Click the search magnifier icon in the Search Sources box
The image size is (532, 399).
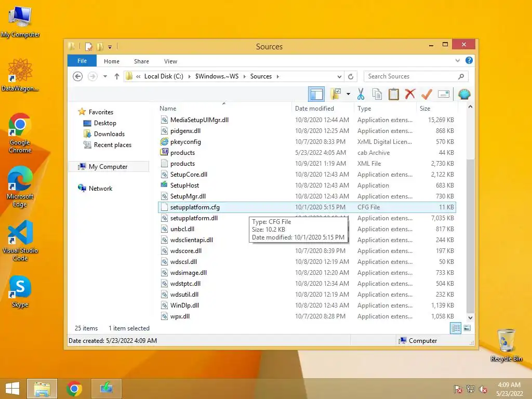coord(461,76)
